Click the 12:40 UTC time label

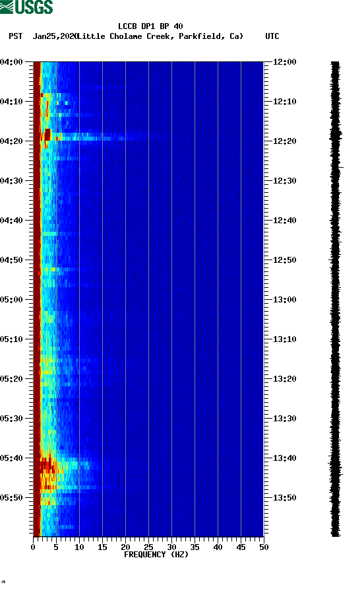coord(285,221)
